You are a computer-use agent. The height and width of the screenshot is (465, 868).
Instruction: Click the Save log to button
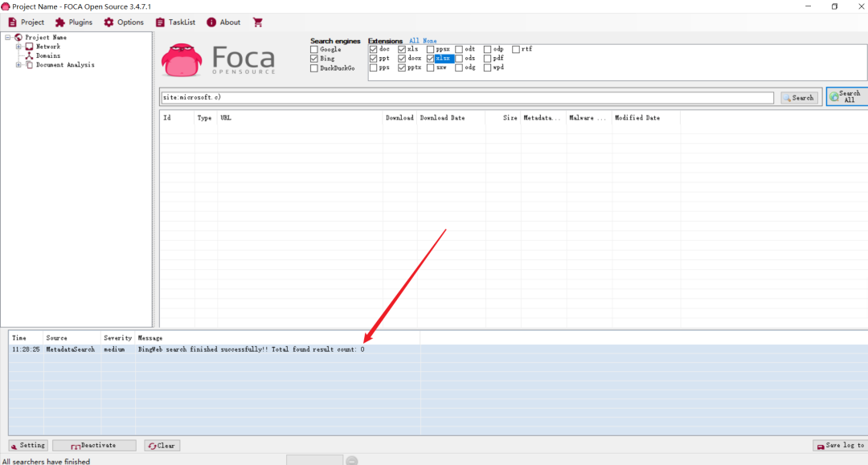coord(841,446)
